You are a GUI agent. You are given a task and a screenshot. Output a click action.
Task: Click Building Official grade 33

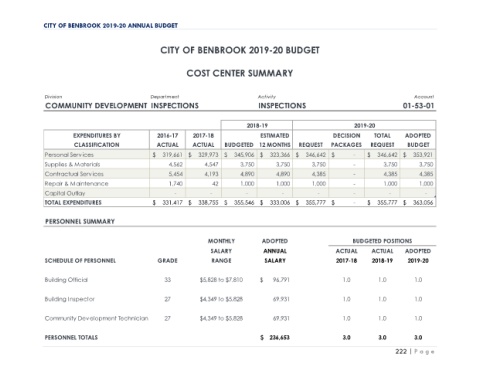168,280
